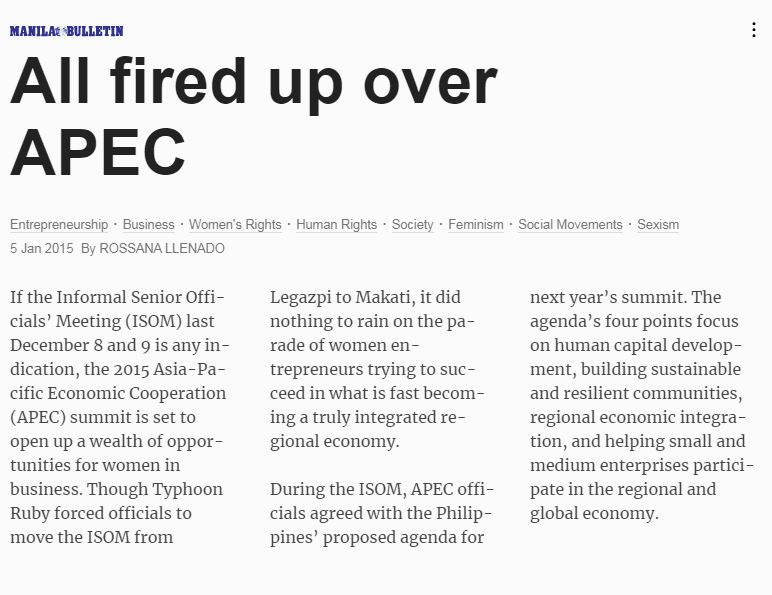Select the Sexism tag link
772x595 pixels.
[x=658, y=225]
